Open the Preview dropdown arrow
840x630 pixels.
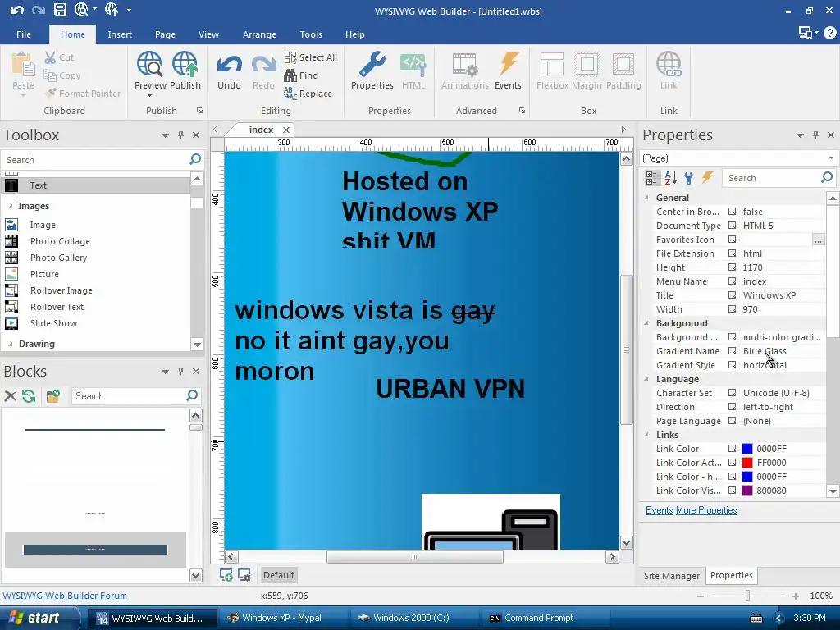point(150,96)
